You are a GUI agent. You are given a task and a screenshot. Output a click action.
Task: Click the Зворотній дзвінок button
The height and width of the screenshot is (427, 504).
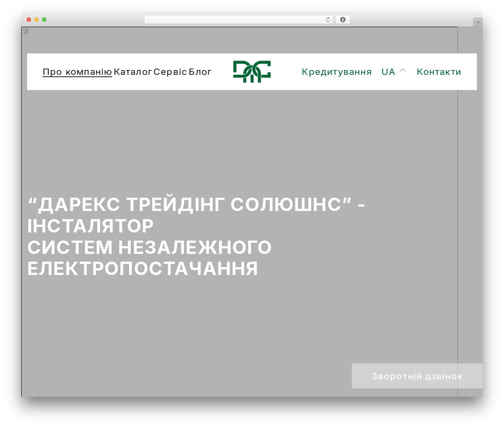417,376
